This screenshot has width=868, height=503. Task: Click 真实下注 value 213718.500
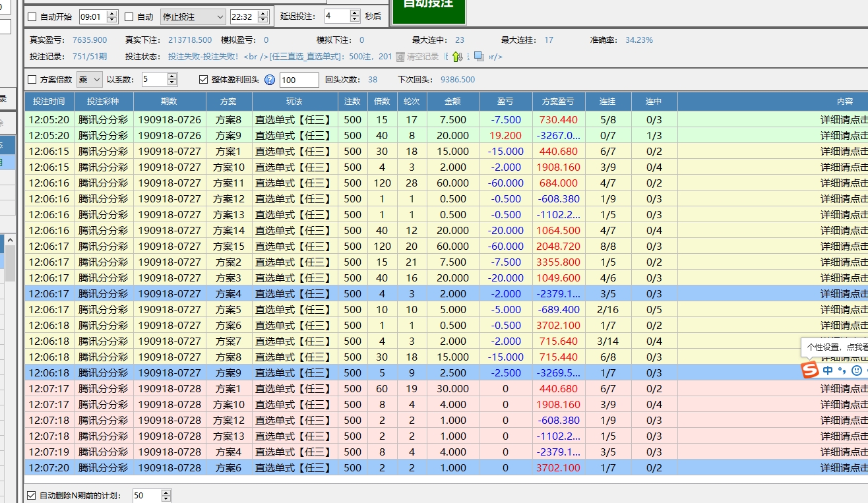190,40
